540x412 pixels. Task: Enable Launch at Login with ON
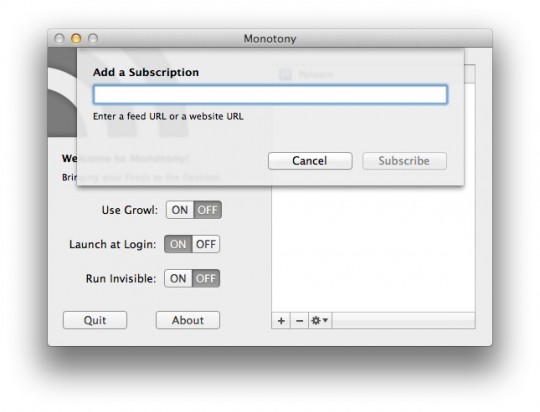tap(178, 244)
